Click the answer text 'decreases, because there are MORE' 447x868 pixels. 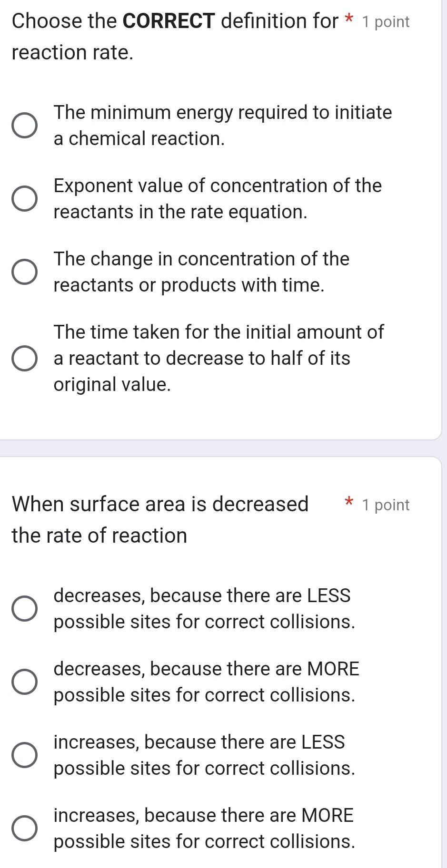point(206,669)
